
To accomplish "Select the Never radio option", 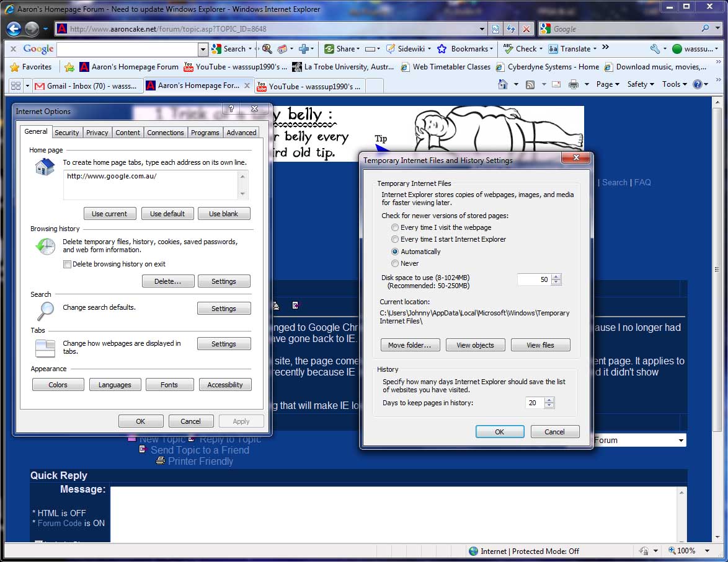I will coord(395,263).
